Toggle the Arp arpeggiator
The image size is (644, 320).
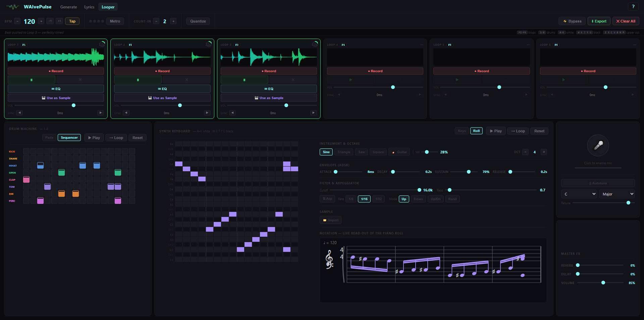pyautogui.click(x=327, y=199)
